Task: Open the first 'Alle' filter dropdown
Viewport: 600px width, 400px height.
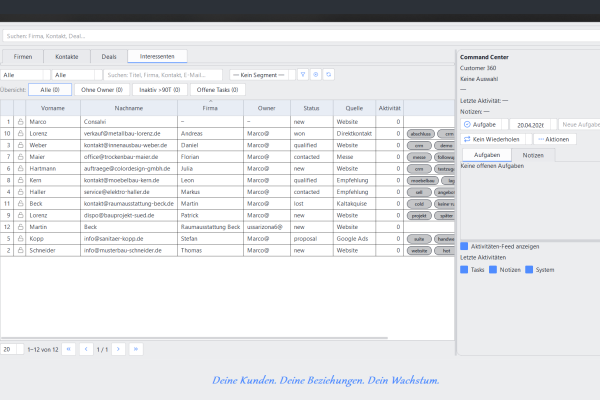Action: (x=25, y=75)
